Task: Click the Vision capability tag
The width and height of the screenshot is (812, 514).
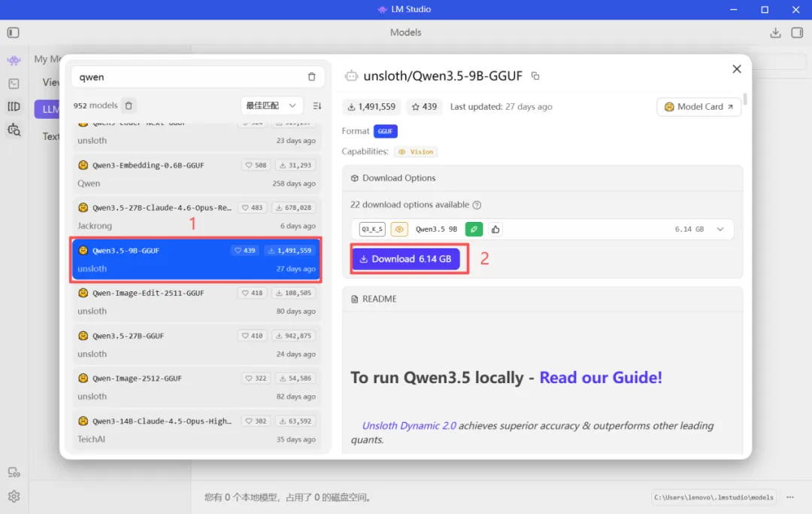Action: coord(416,152)
